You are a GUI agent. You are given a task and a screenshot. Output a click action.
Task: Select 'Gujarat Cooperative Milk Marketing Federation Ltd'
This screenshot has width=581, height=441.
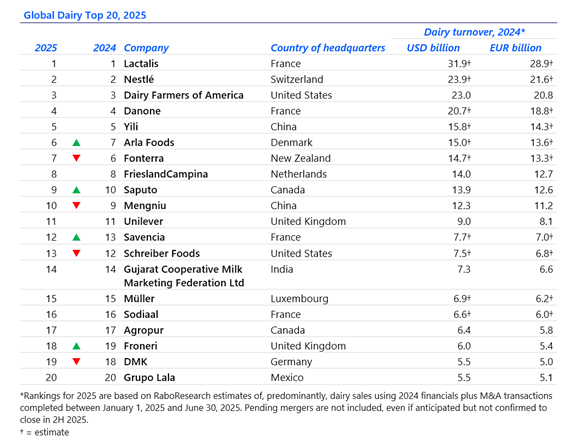coord(184,276)
